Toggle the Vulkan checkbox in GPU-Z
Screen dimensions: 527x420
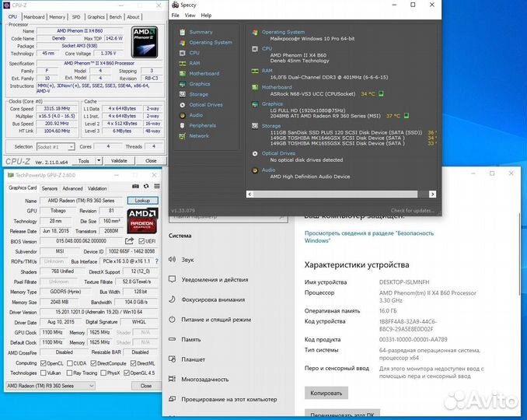click(43, 373)
